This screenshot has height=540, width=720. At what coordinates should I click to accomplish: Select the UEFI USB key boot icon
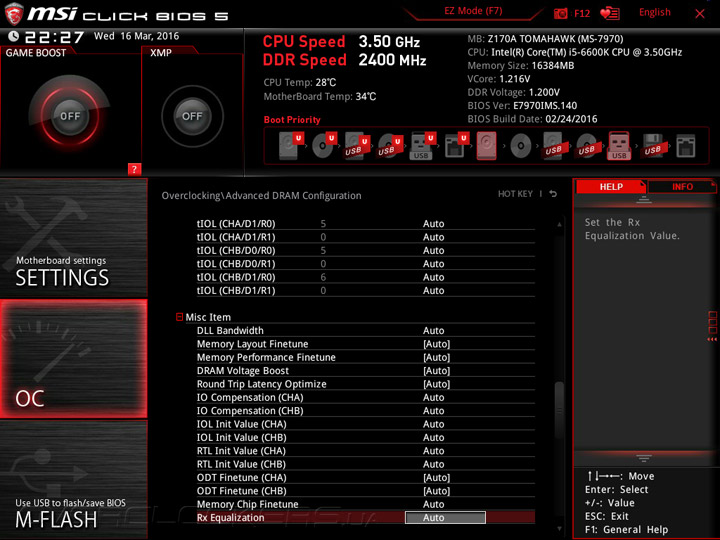tap(422, 146)
